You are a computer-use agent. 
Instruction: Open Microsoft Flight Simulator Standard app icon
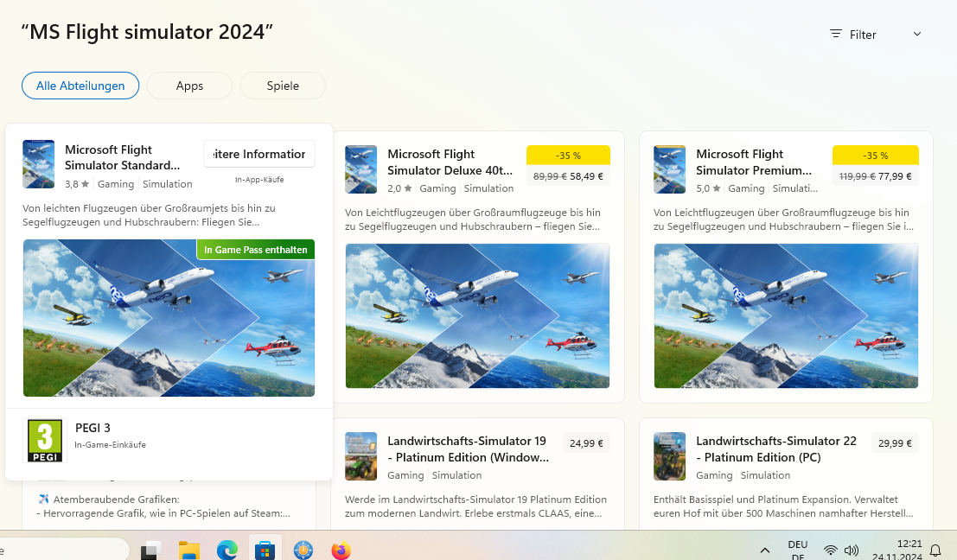click(38, 164)
